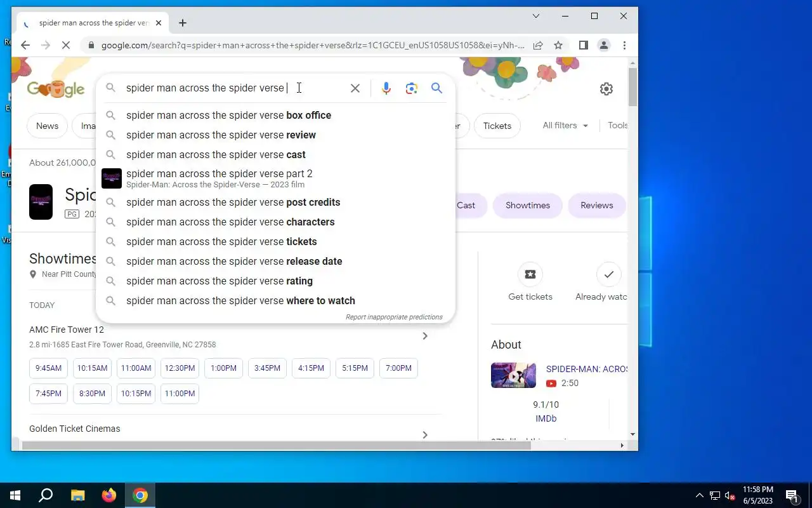Select the box office suggestion

click(275, 115)
